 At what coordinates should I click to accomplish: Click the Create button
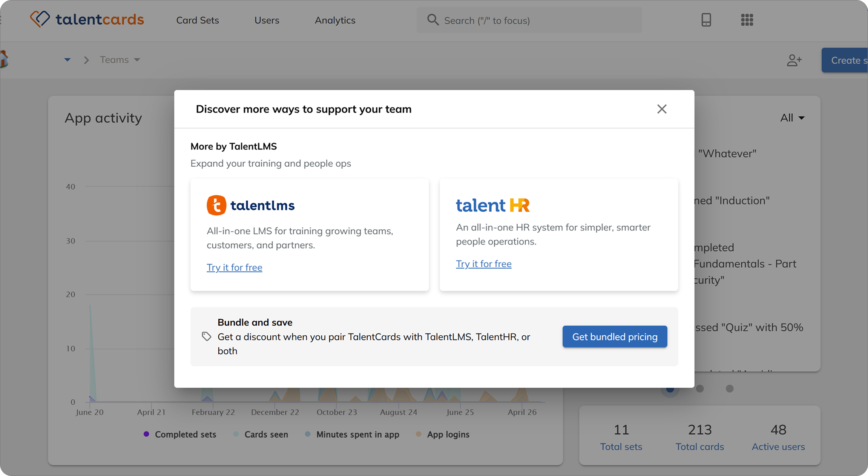pos(845,60)
